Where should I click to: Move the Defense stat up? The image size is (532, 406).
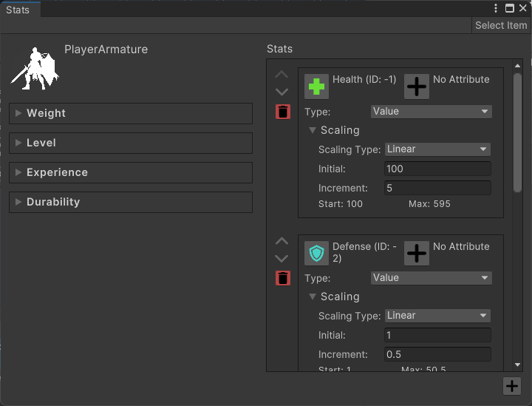282,241
